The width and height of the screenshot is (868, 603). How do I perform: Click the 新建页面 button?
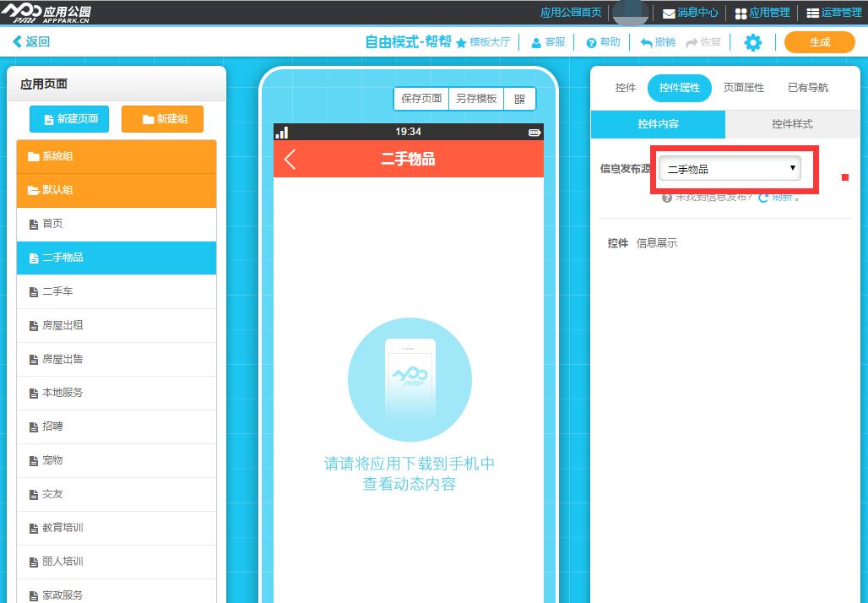[x=68, y=118]
